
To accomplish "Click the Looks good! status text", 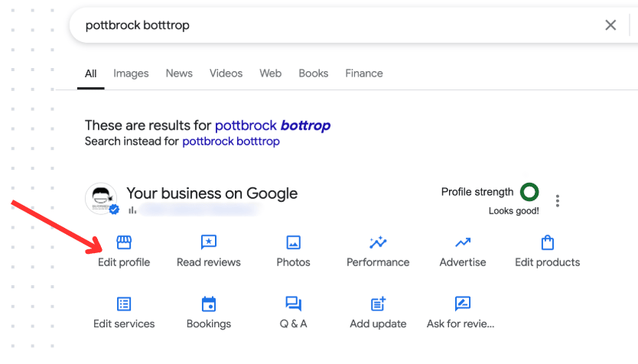I will point(514,211).
